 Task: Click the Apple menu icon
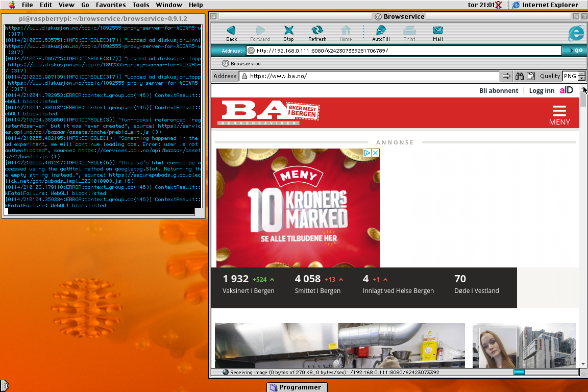tap(12, 5)
